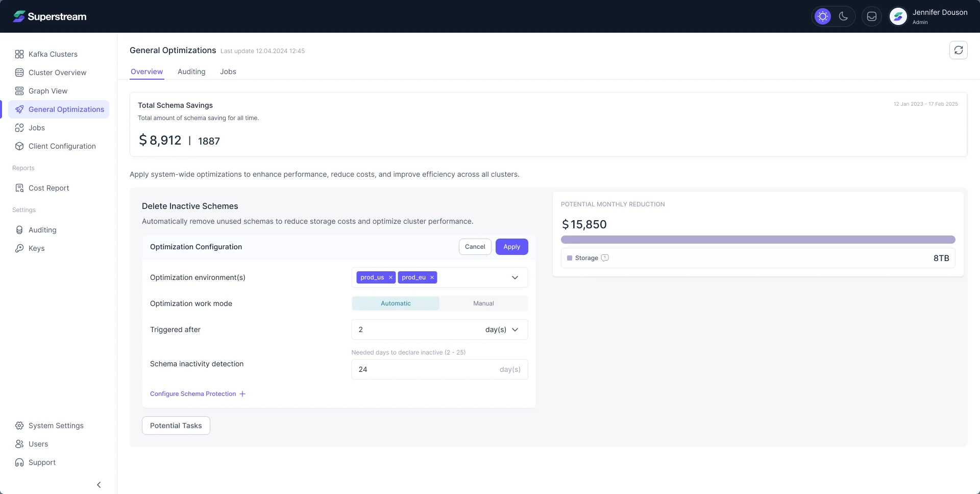This screenshot has width=980, height=494.
Task: Click the $8,912 total savings value
Action: (x=160, y=140)
